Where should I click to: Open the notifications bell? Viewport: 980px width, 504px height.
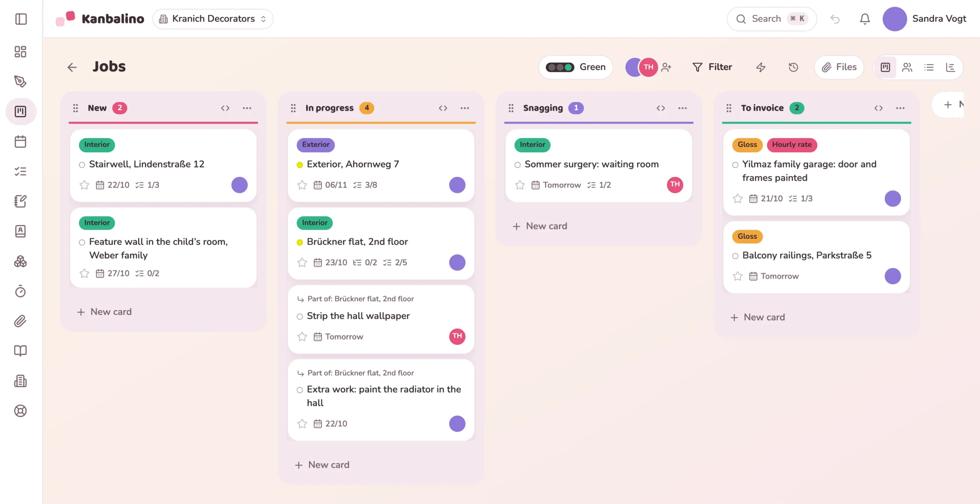point(865,19)
